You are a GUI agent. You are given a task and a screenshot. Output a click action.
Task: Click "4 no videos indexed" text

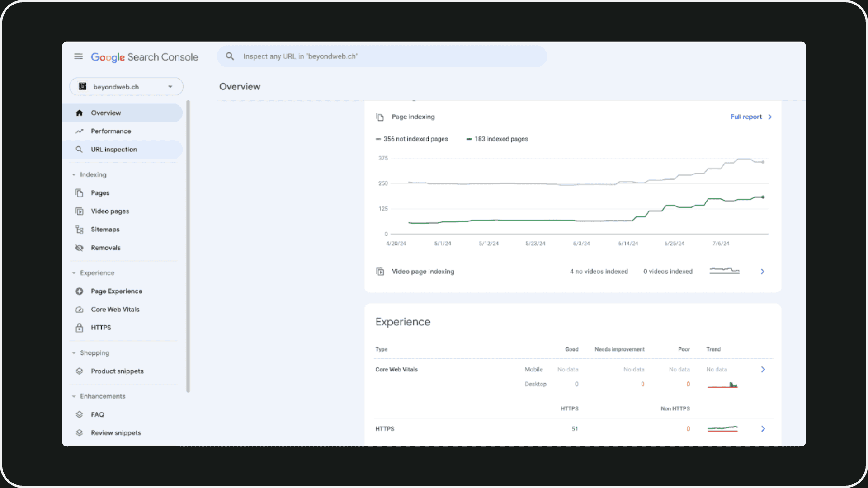(599, 272)
